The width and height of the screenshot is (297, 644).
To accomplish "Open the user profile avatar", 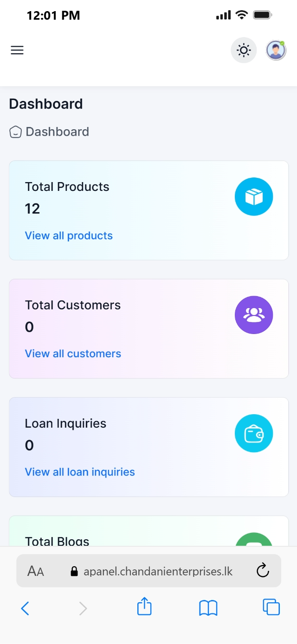I will 276,50.
